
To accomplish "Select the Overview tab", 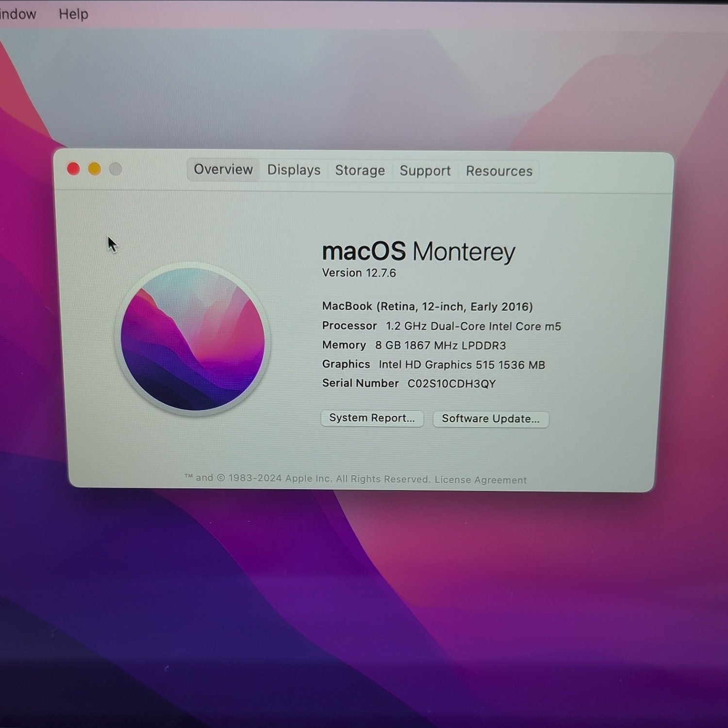I will click(x=223, y=169).
